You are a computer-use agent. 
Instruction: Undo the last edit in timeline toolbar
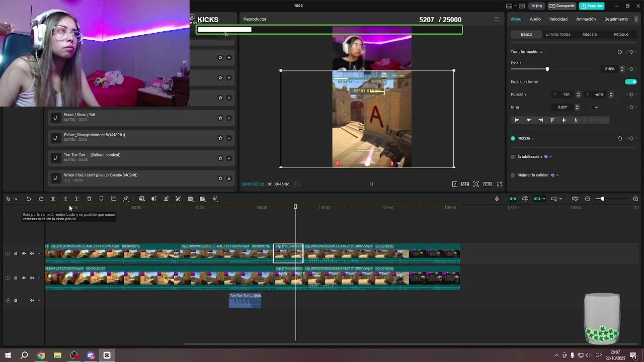coord(29,199)
